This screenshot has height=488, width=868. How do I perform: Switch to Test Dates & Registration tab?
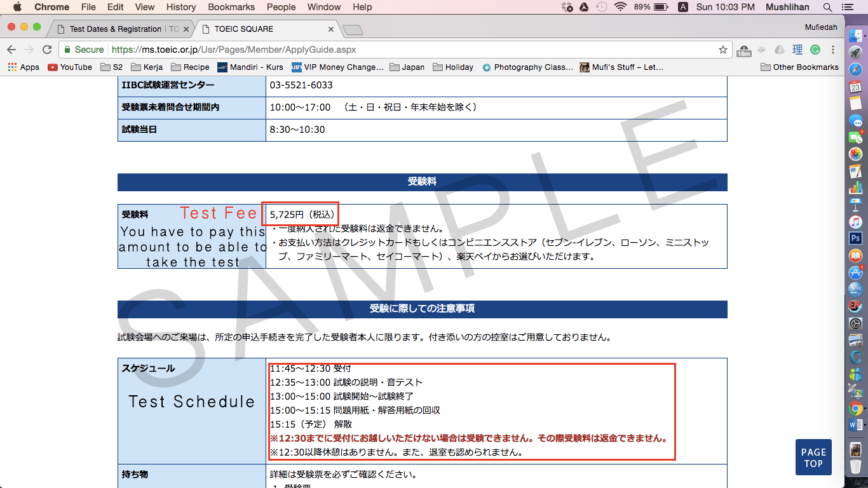click(x=116, y=29)
